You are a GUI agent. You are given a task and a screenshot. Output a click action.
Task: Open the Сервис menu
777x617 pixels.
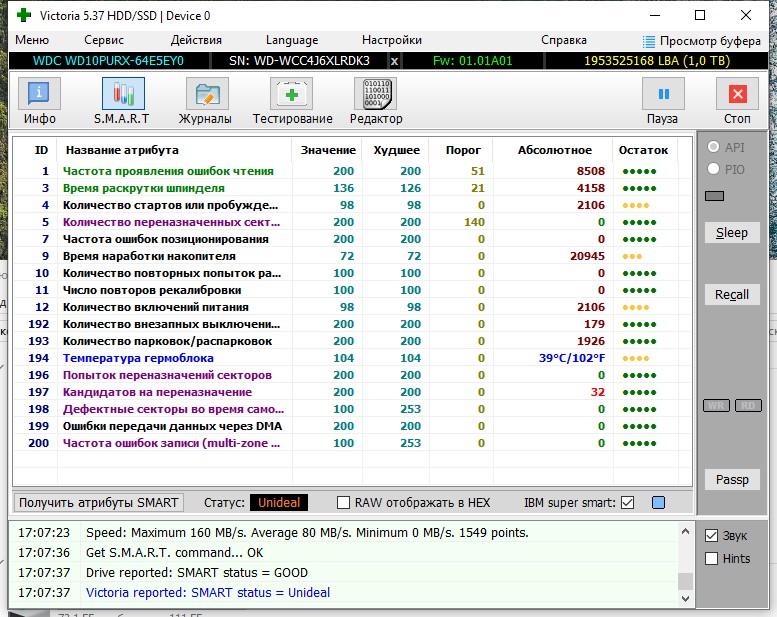coord(104,40)
